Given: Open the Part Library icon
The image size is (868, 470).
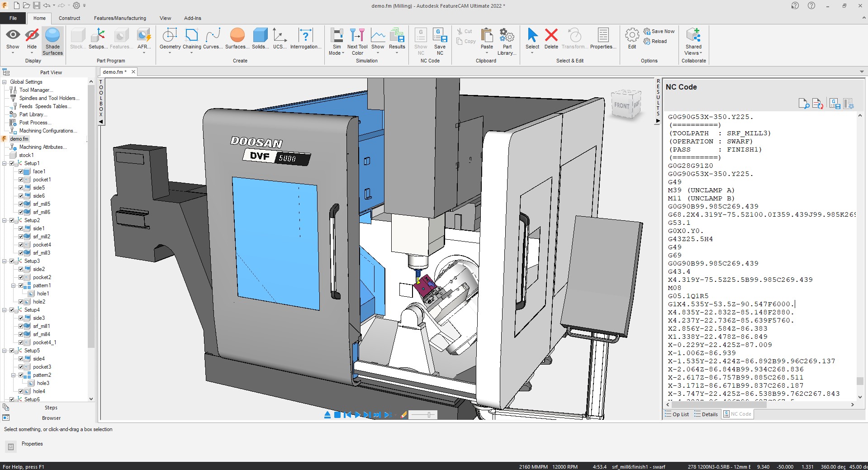Looking at the screenshot, I should coord(507,35).
